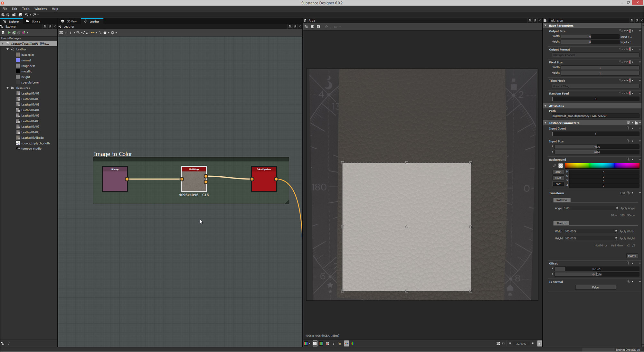Select the histogram icon in 2D view bottom bar
The height and width of the screenshot is (352, 644).
click(340, 344)
